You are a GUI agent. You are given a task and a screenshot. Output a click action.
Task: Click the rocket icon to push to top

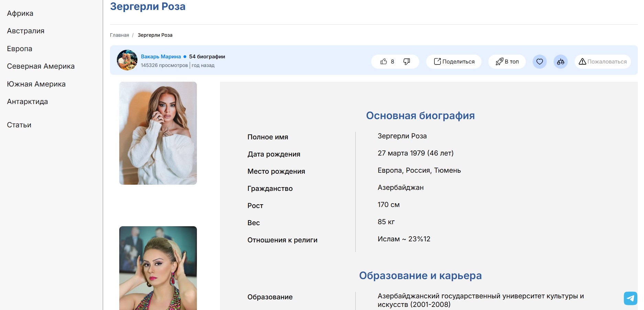tap(499, 61)
